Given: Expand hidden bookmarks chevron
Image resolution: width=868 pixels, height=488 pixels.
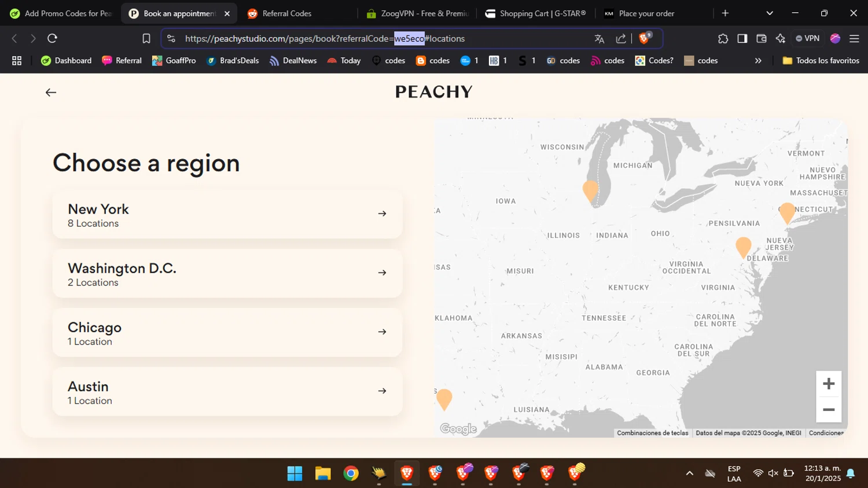Looking at the screenshot, I should pyautogui.click(x=758, y=60).
